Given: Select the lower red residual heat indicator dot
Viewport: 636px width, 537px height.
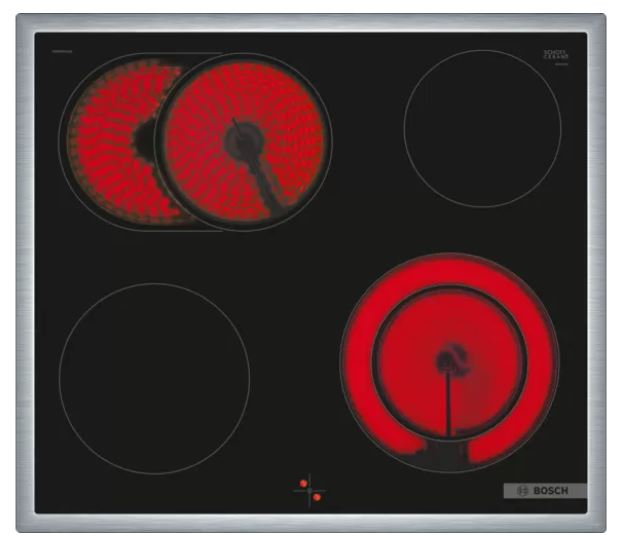Looking at the screenshot, I should point(317,497).
